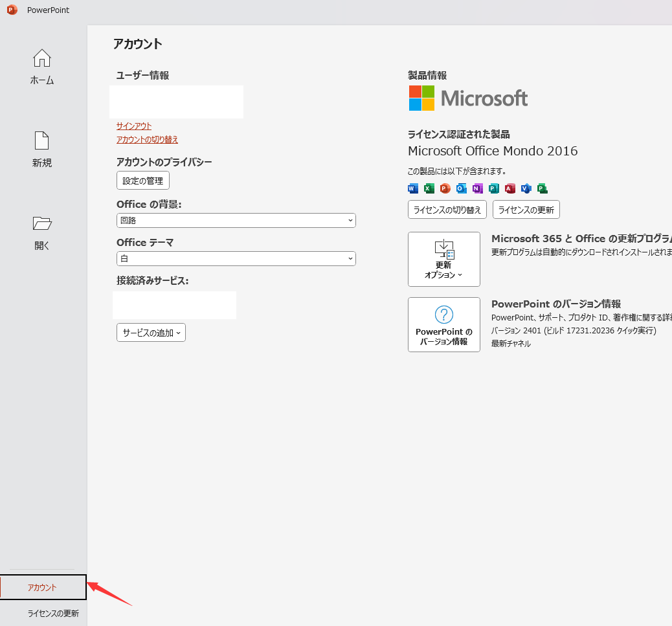Image resolution: width=672 pixels, height=626 pixels.
Task: Open the Office テーマ dropdown
Action: pyautogui.click(x=236, y=258)
